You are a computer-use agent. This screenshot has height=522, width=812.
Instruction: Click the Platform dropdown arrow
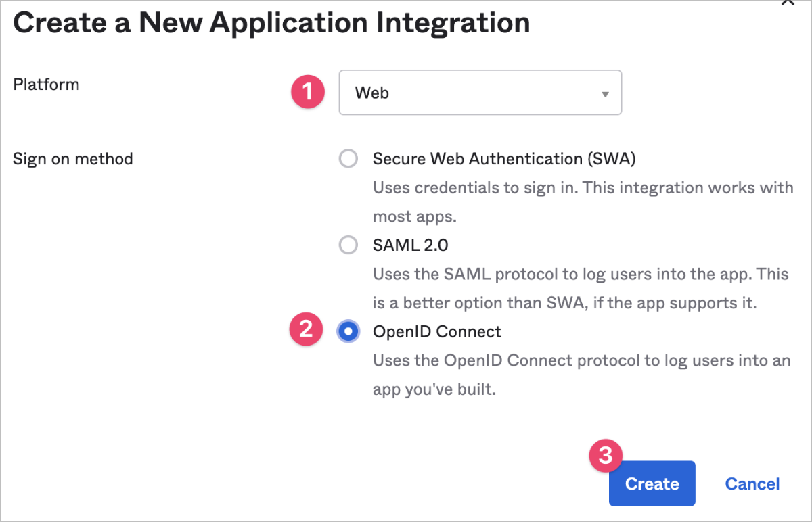click(x=605, y=94)
